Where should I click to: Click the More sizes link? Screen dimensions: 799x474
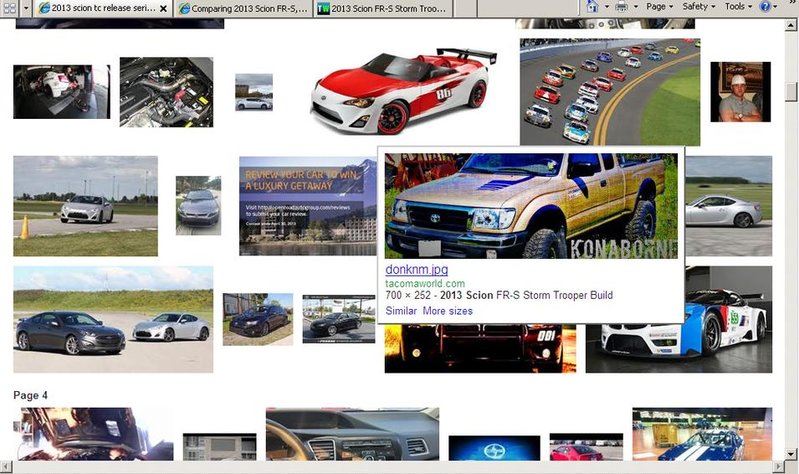(x=447, y=311)
